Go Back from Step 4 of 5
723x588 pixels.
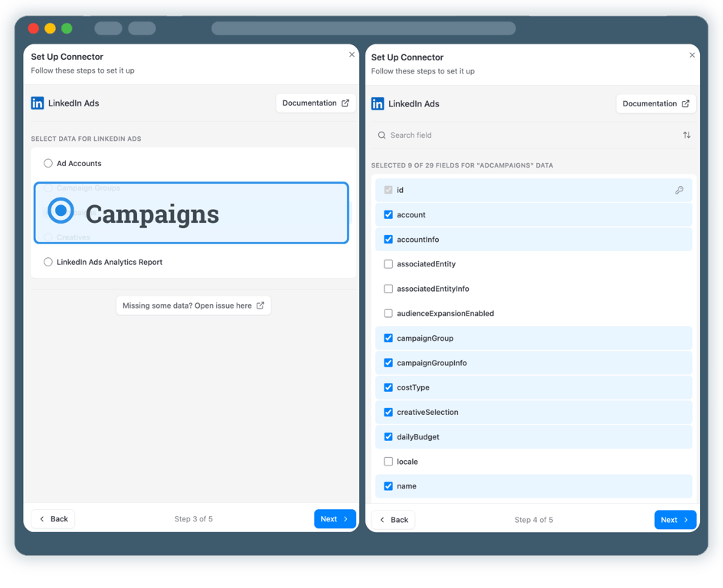[x=394, y=520]
